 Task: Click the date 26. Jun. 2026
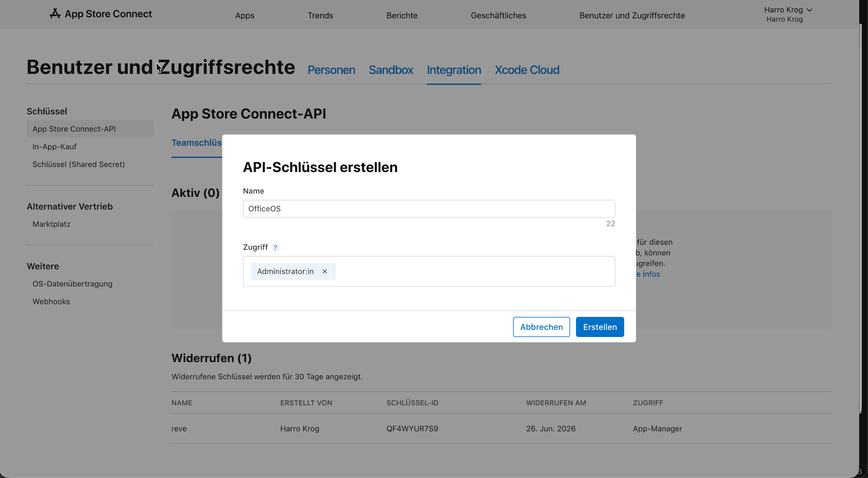coord(551,429)
